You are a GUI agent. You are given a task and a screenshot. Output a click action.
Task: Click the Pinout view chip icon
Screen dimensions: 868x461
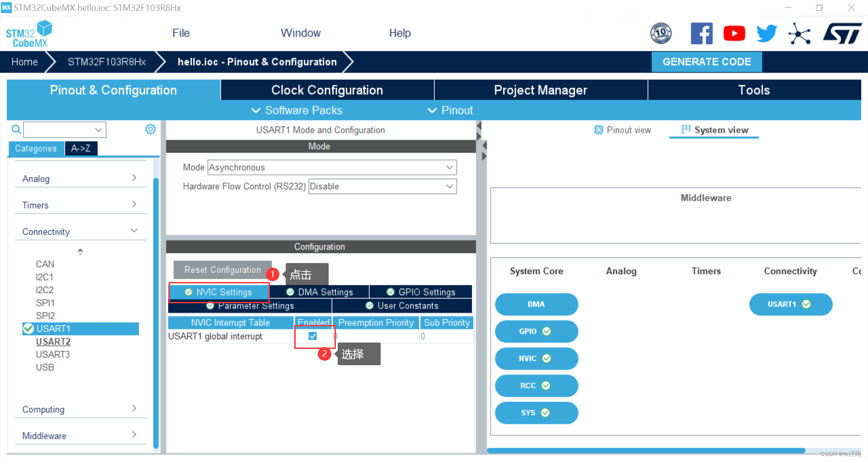(599, 130)
